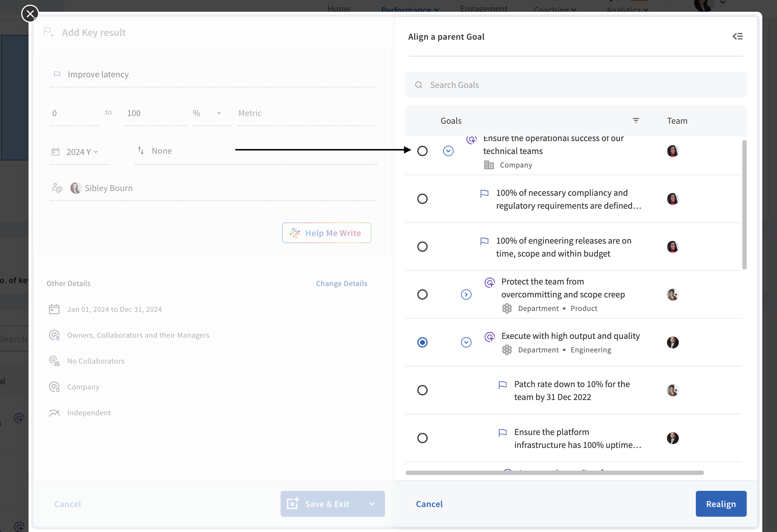Image resolution: width=777 pixels, height=532 pixels.
Task: Click the Department icon beside Product
Action: coord(507,308)
